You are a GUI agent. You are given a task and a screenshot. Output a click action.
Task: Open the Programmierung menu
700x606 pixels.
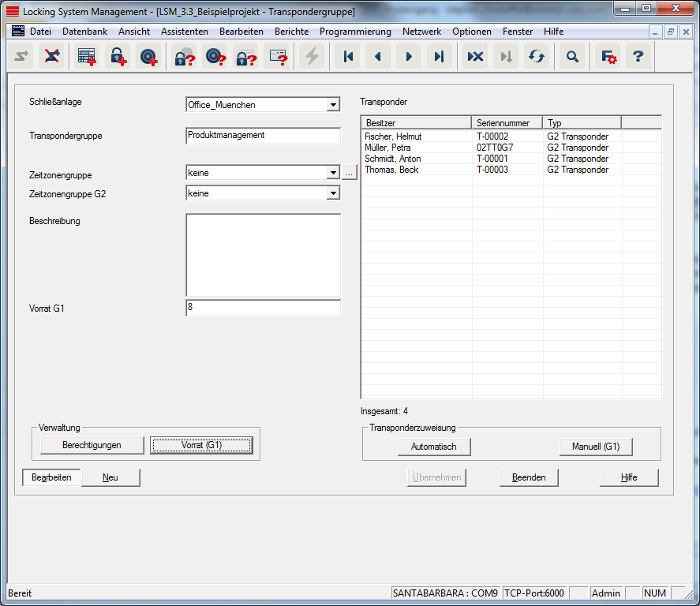point(355,32)
